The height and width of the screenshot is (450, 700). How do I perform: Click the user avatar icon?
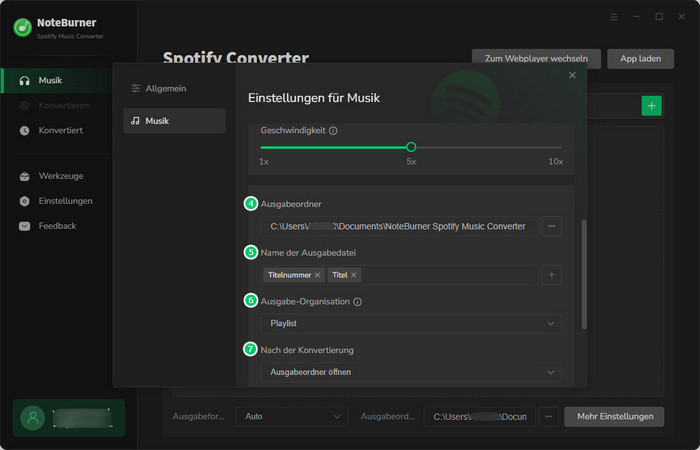pos(33,418)
